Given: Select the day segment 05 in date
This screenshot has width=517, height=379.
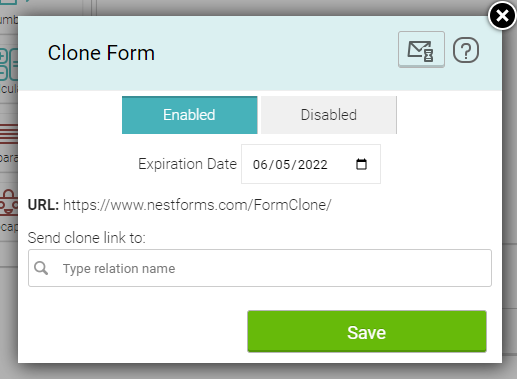Looking at the screenshot, I should (x=283, y=165).
